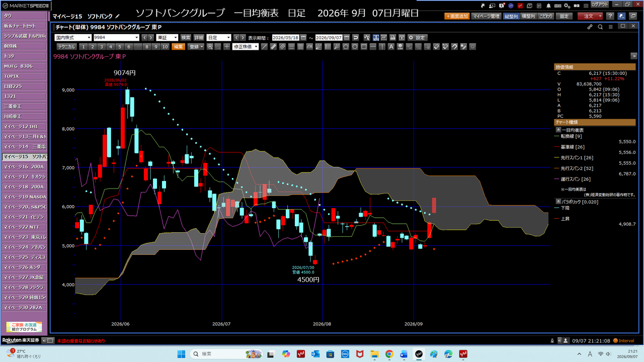Open the start date calendar picker
Screen dimensions: 644x362
(303, 37)
